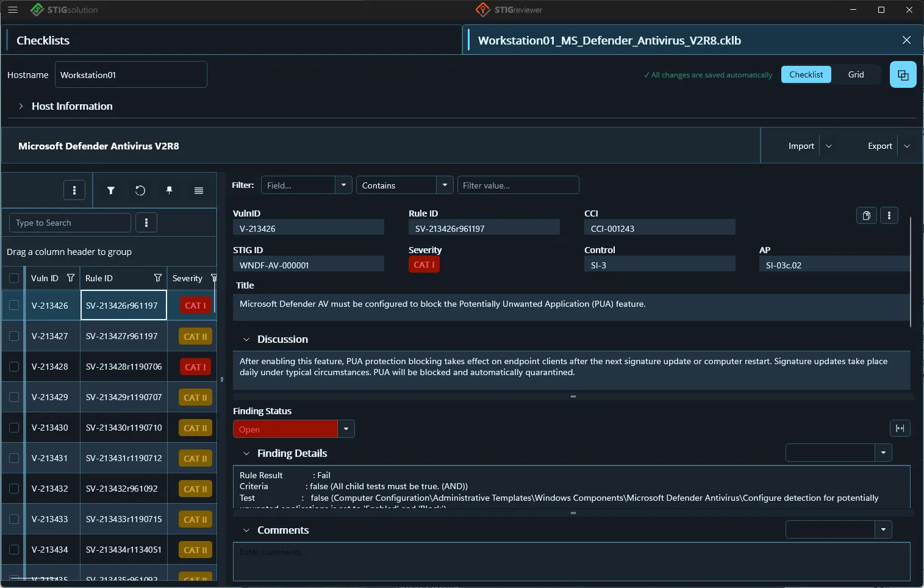924x588 pixels.
Task: Click the row density lines icon in grid toolbar
Action: [x=199, y=190]
